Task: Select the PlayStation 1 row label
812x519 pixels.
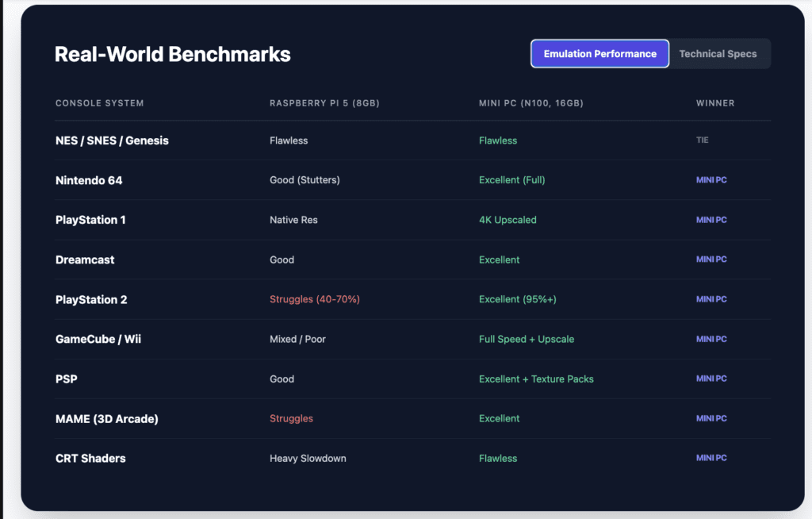Action: [90, 220]
